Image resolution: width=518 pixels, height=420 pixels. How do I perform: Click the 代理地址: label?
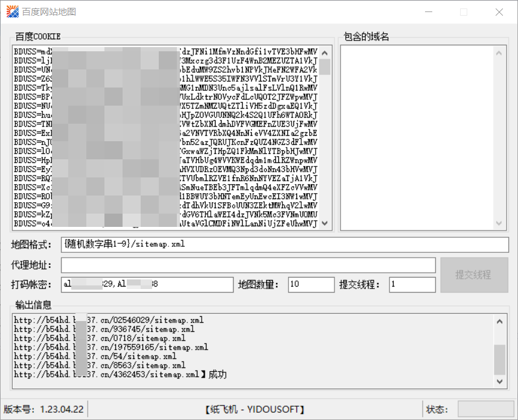(x=31, y=265)
